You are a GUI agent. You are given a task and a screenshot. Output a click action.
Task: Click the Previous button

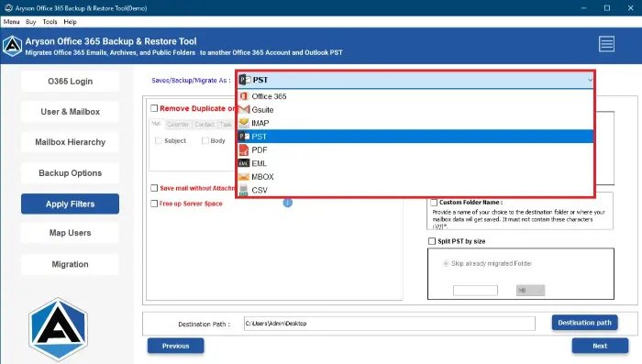[x=176, y=346]
